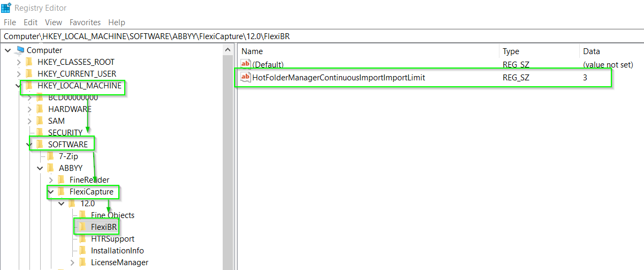Select the FlexiBR key label

[x=104, y=227]
